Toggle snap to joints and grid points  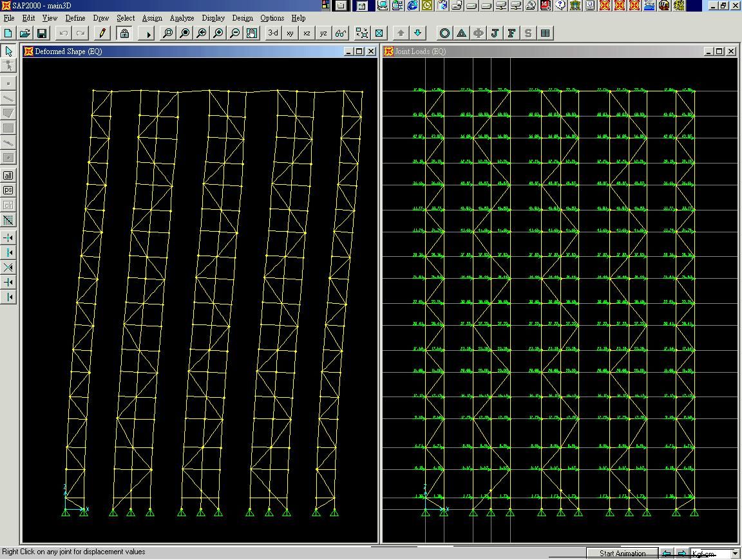[8, 238]
